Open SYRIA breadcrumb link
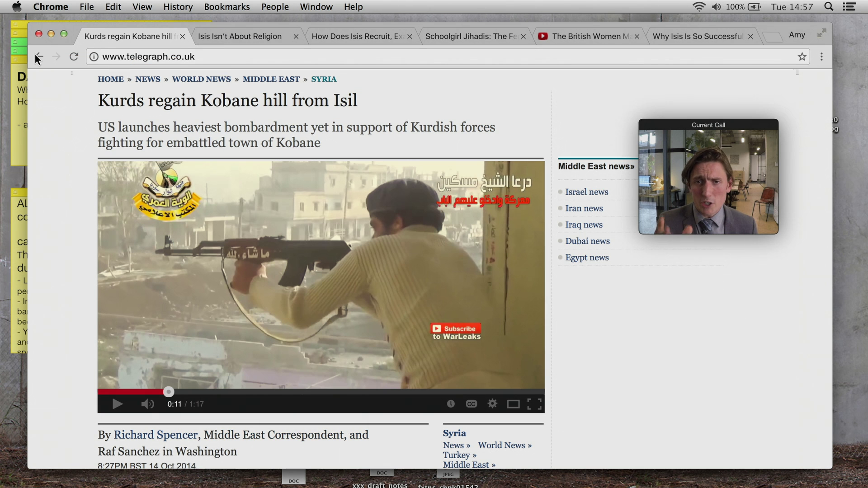Screen dimensions: 868x488 [x=324, y=79]
